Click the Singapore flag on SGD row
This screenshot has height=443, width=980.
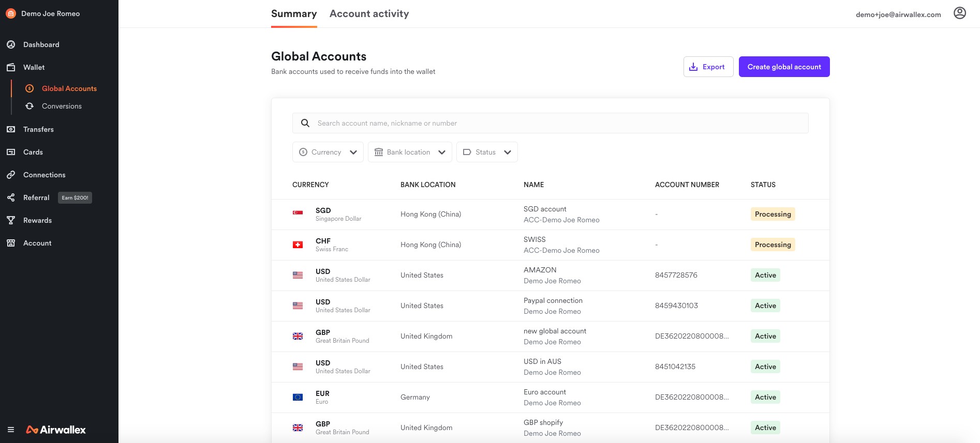pyautogui.click(x=298, y=214)
